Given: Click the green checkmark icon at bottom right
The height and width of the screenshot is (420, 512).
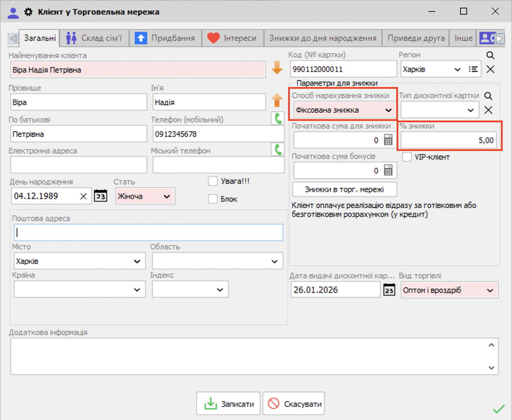Looking at the screenshot, I should [x=499, y=408].
